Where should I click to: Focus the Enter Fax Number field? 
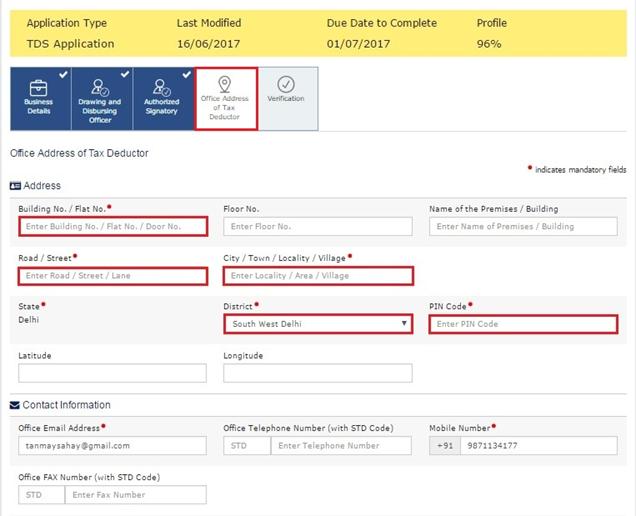pyautogui.click(x=135, y=494)
